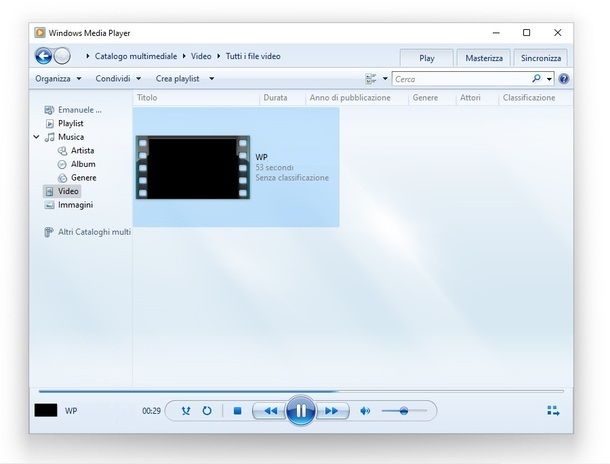Collapse the Musica tree node
The image size is (610, 464).
point(36,137)
